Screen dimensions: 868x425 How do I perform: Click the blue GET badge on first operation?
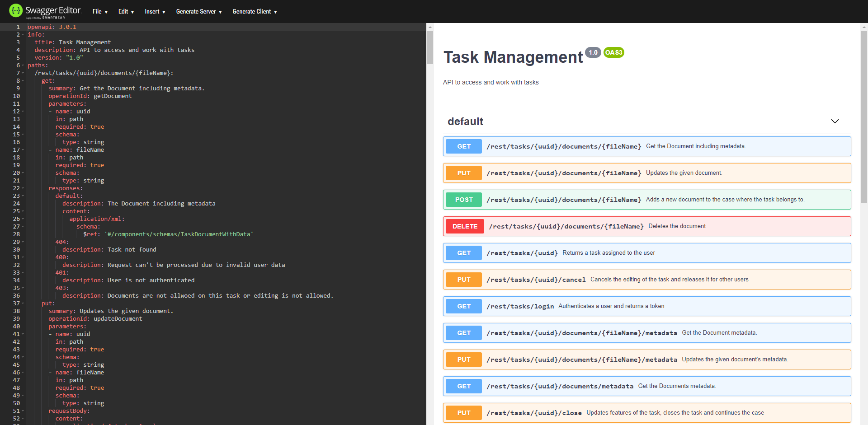click(463, 146)
